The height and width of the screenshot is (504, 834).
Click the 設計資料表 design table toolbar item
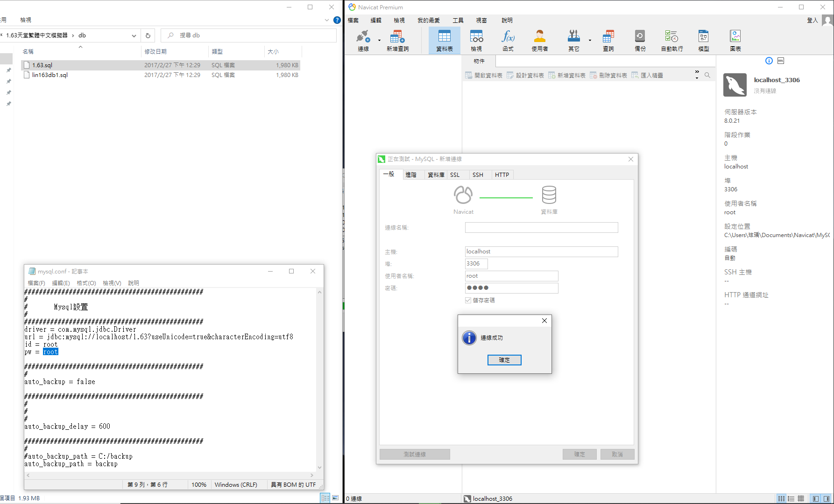point(525,75)
